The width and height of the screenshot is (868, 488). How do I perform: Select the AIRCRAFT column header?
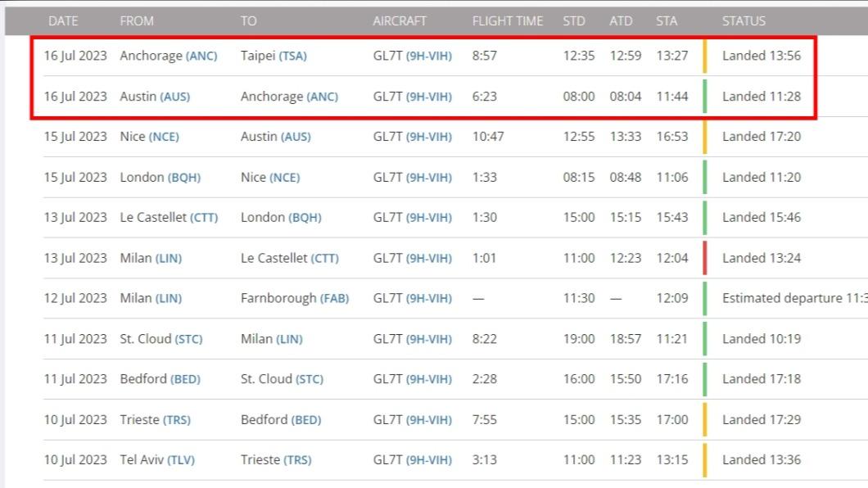400,21
